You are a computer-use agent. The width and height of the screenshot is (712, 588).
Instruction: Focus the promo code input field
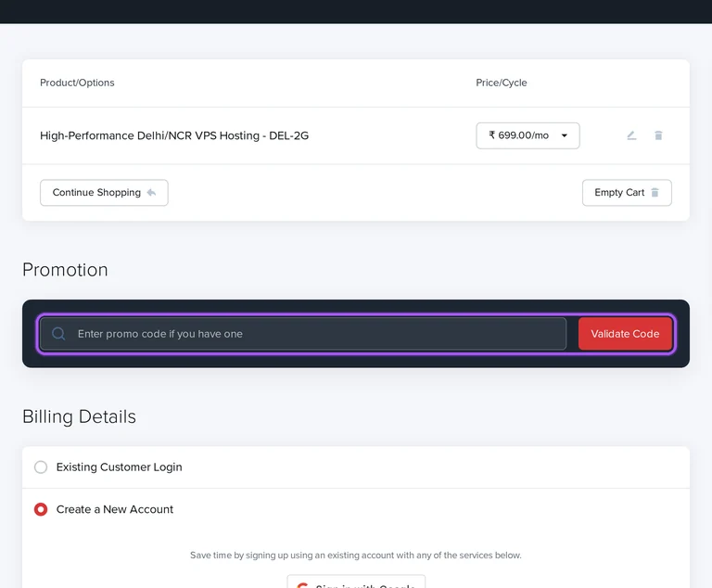[303, 334]
